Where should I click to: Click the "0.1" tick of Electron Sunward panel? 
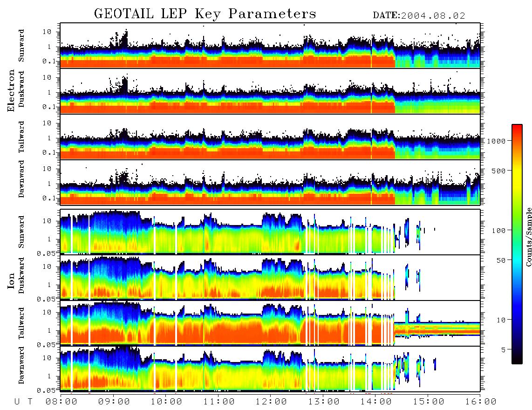pos(48,61)
